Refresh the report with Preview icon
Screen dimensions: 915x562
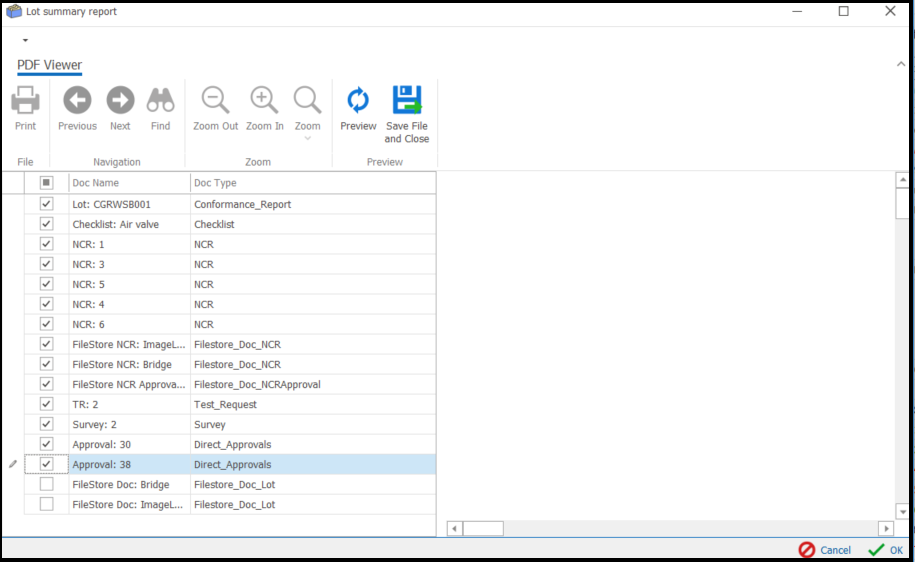click(x=358, y=101)
